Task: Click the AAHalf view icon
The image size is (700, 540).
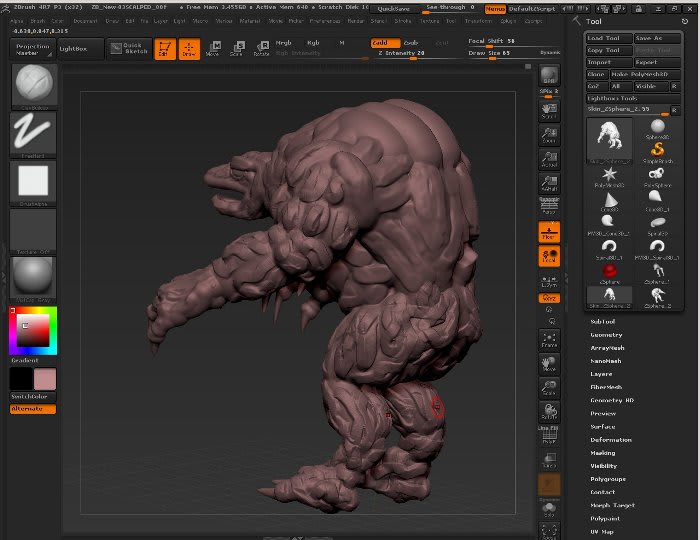Action: coord(549,183)
